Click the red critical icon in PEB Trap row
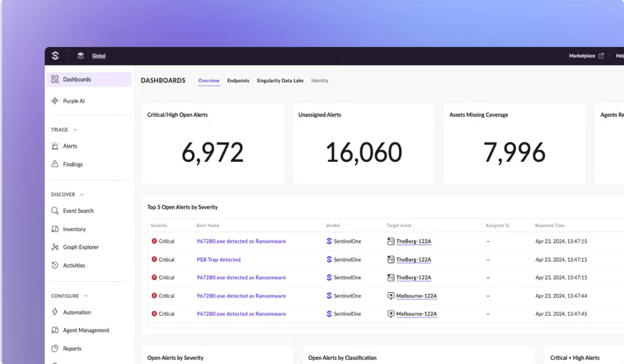This screenshot has height=364, width=624. pos(154,259)
